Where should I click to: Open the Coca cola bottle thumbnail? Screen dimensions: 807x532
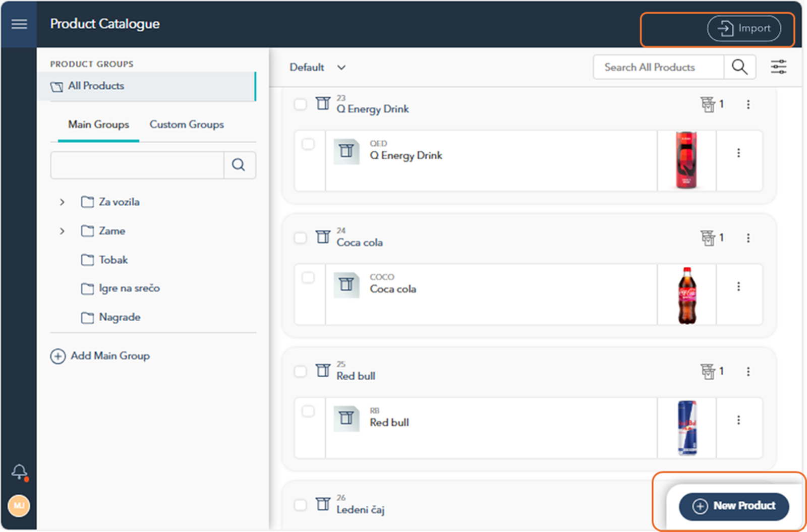click(x=686, y=295)
